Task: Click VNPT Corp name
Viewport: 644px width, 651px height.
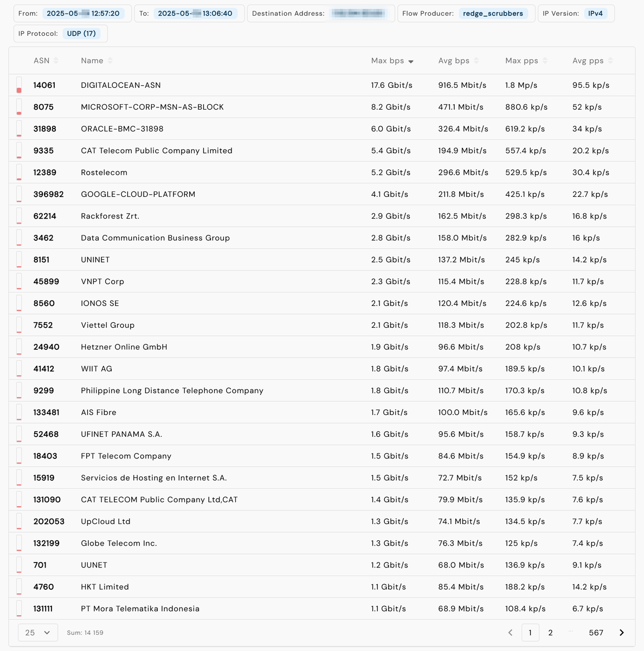Action: pos(102,282)
